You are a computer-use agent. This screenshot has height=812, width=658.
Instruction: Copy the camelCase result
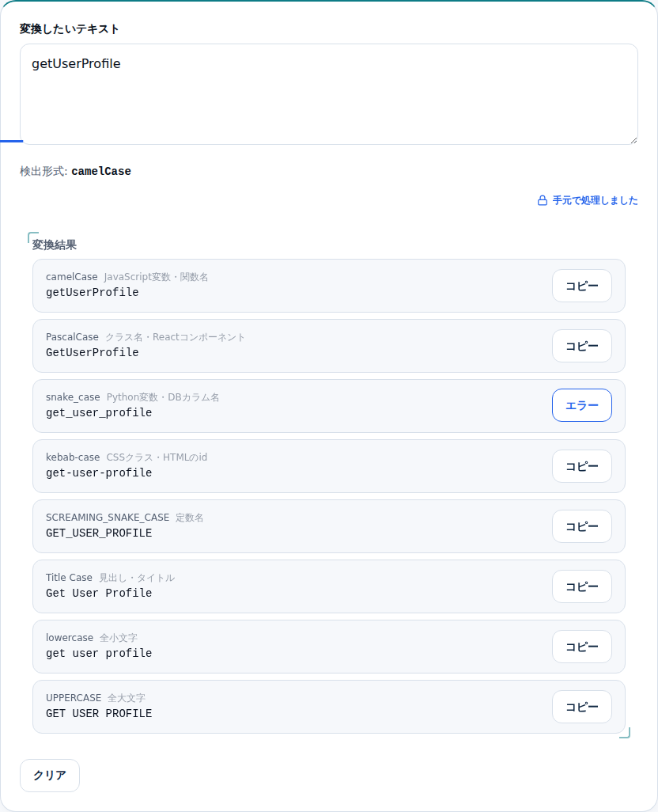tap(582, 286)
